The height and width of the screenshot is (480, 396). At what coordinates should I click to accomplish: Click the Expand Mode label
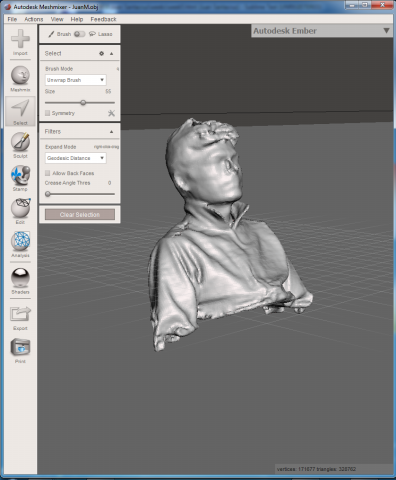pos(61,147)
